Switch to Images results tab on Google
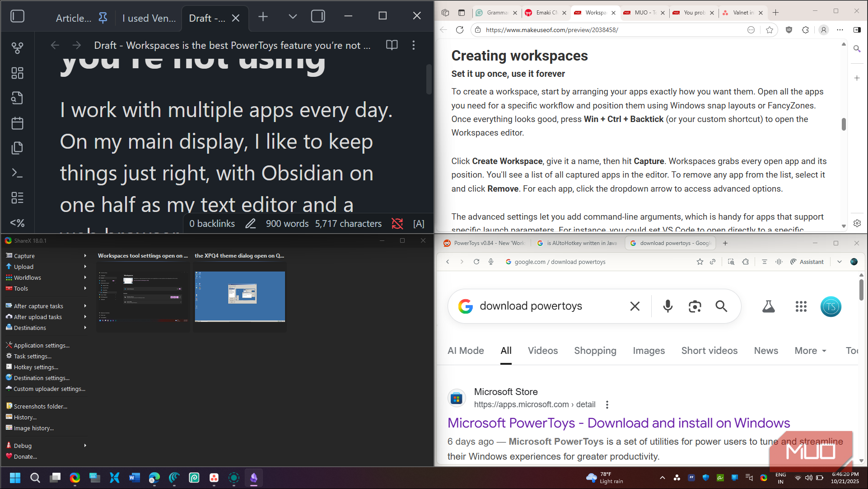 click(x=649, y=351)
